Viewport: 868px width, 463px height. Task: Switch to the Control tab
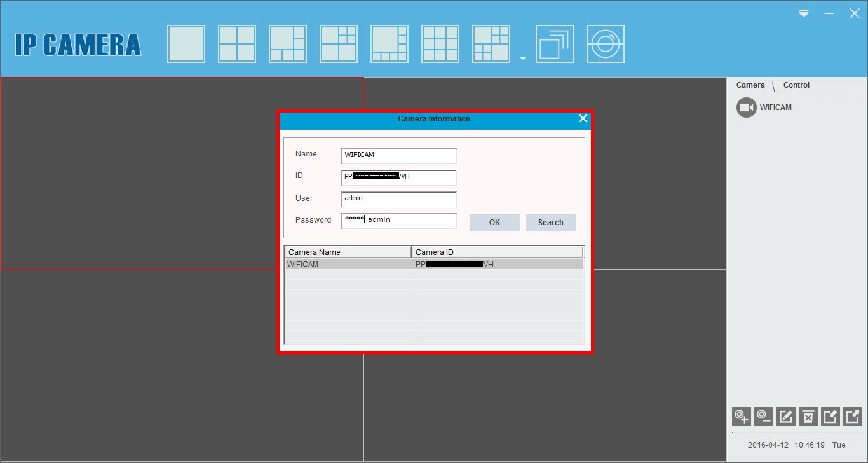796,85
